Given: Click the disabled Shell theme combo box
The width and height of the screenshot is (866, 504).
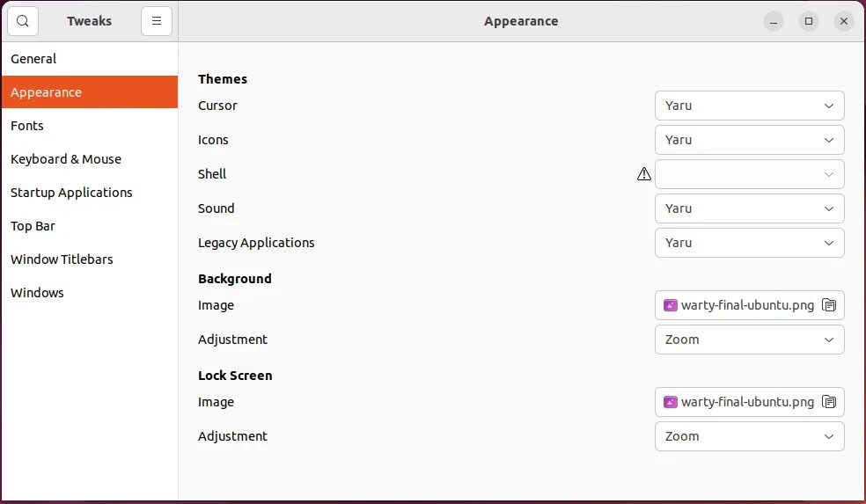Looking at the screenshot, I should [749, 174].
